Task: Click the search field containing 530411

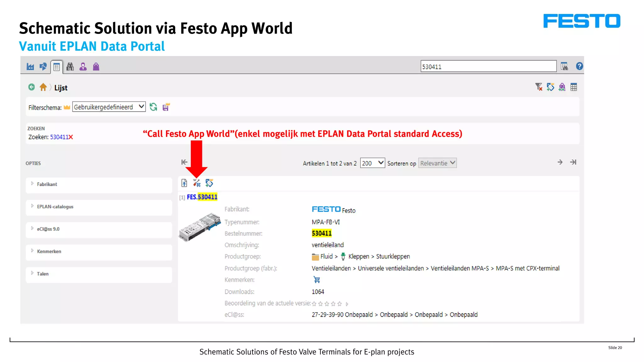Action: [x=488, y=67]
